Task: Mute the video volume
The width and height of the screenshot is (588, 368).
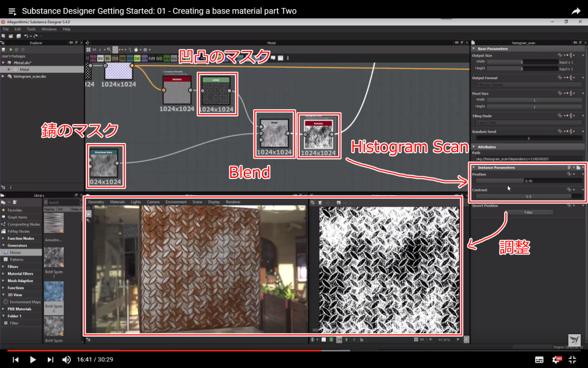Action: (66, 360)
